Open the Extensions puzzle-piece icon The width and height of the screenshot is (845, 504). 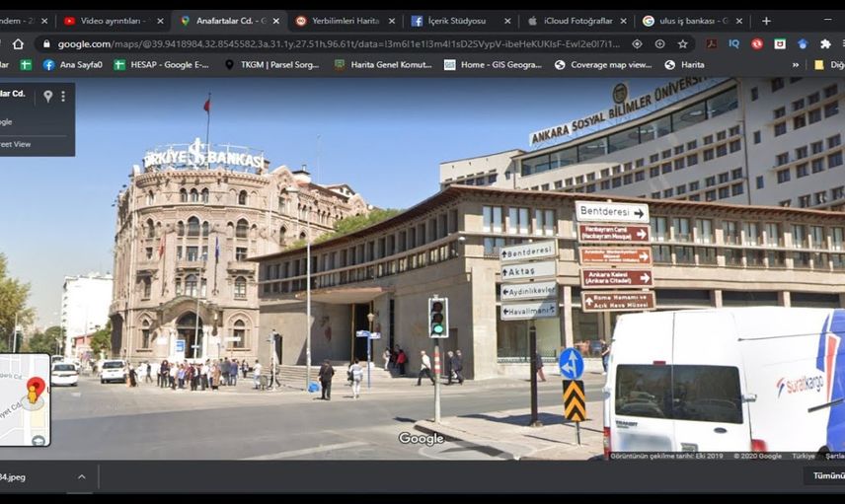tap(825, 43)
